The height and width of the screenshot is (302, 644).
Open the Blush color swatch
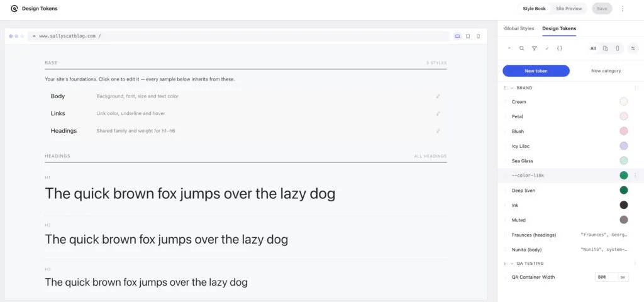click(x=623, y=131)
